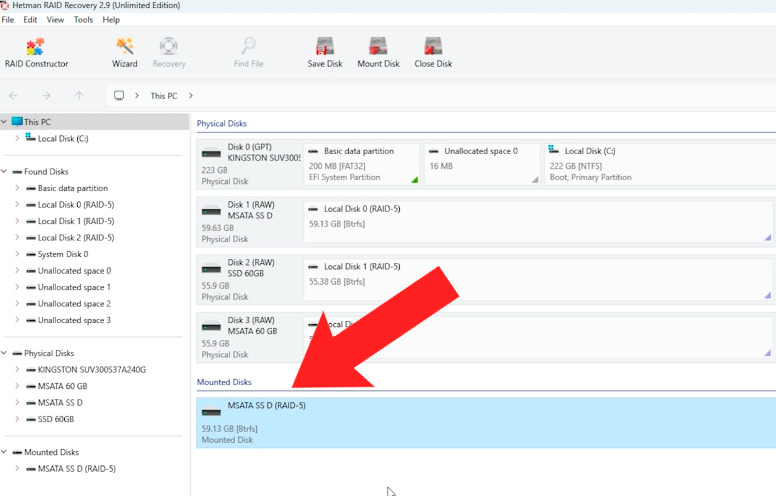Expand Basic data partition tree node
776x496 pixels.
[x=17, y=188]
